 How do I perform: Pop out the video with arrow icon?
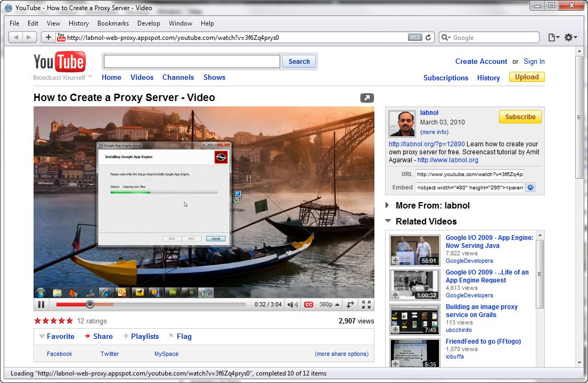click(367, 98)
